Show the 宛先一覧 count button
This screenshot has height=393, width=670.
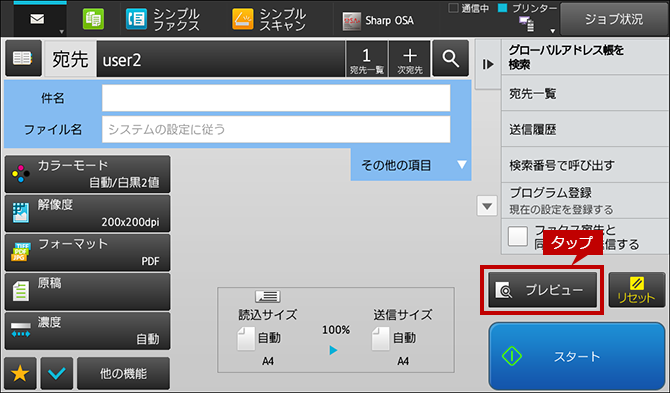[367, 59]
